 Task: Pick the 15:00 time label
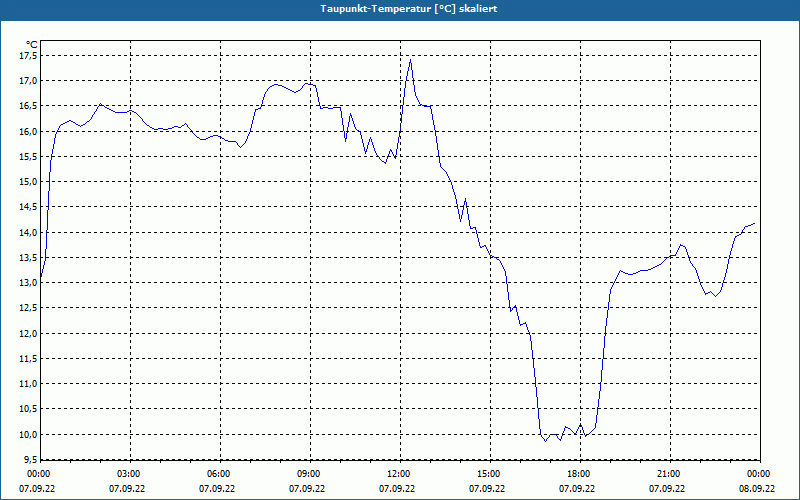tap(490, 474)
